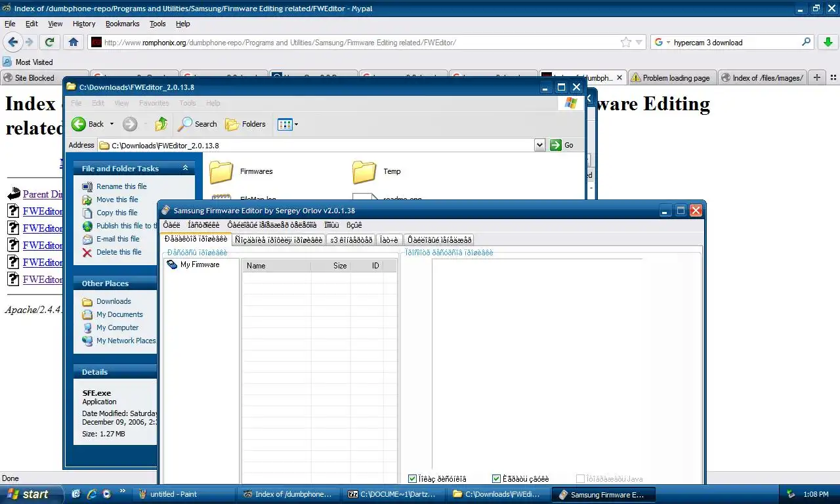
Task: Switch to Problem loading page tab
Action: point(672,77)
